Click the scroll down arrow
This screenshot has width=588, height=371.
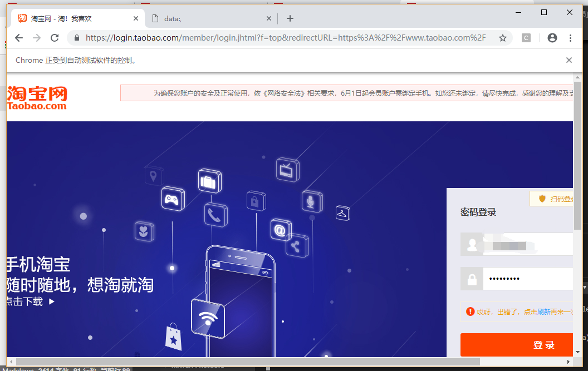(577, 352)
